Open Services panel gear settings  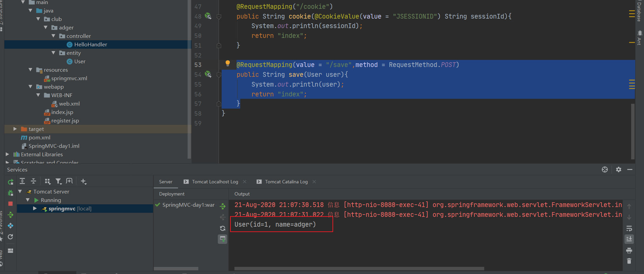[619, 169]
